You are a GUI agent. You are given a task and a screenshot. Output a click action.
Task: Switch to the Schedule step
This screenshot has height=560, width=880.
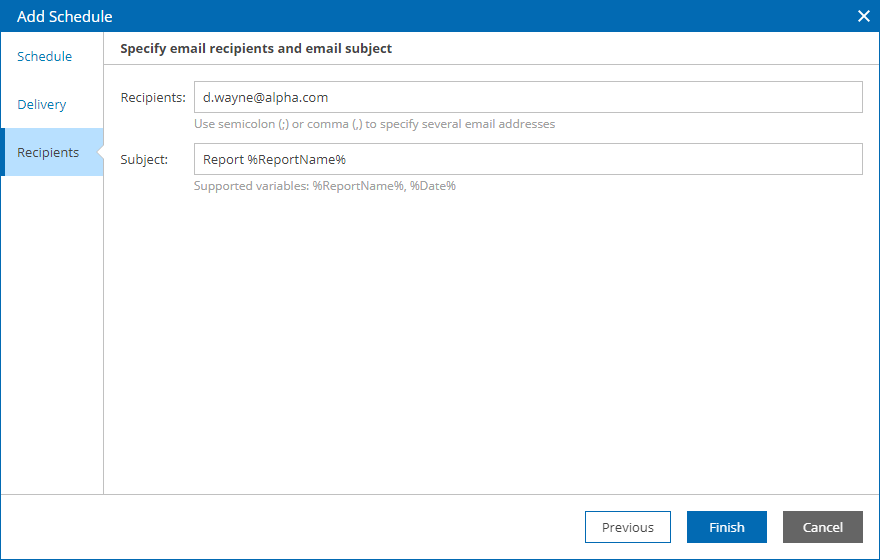pyautogui.click(x=45, y=57)
